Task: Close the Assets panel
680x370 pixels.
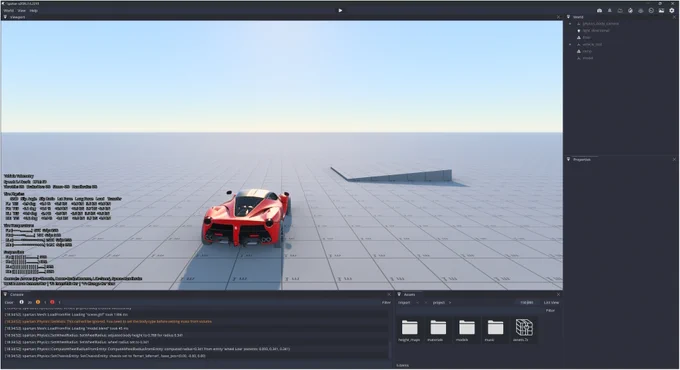Action: click(558, 295)
